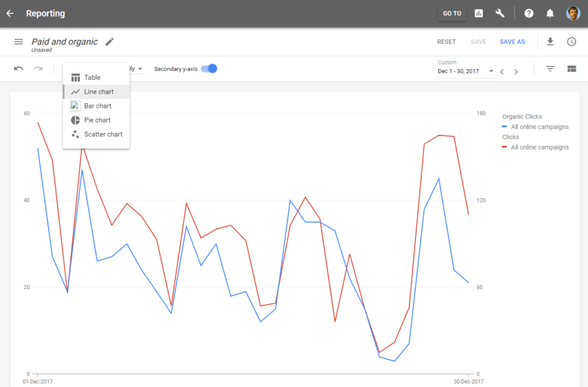Select Pie chart from the chart type menu
The height and width of the screenshot is (387, 588).
96,120
